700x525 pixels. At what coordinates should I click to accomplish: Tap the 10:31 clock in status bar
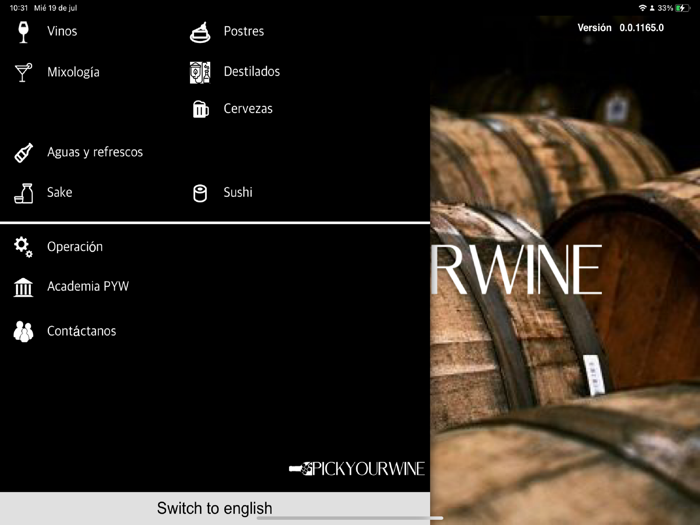coord(19,8)
